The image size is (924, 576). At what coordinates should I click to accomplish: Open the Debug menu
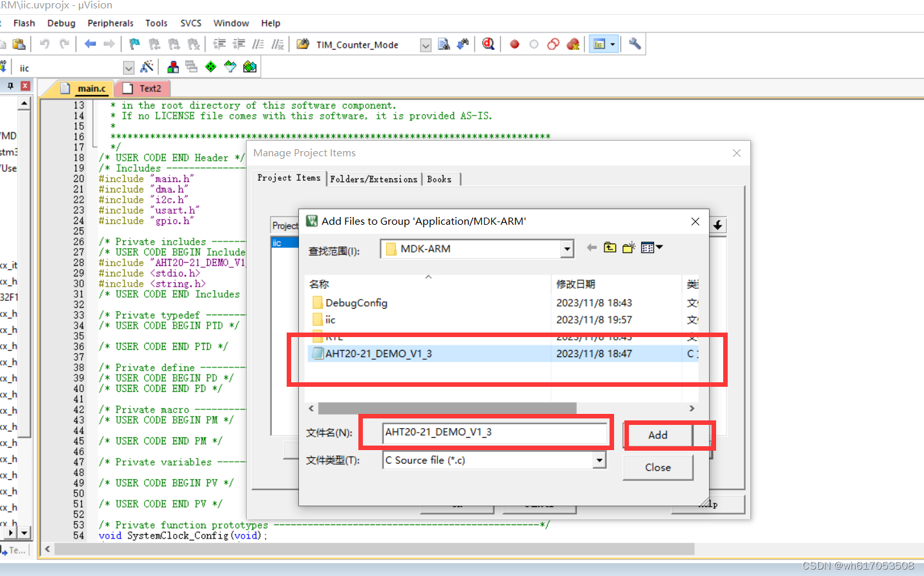point(61,23)
